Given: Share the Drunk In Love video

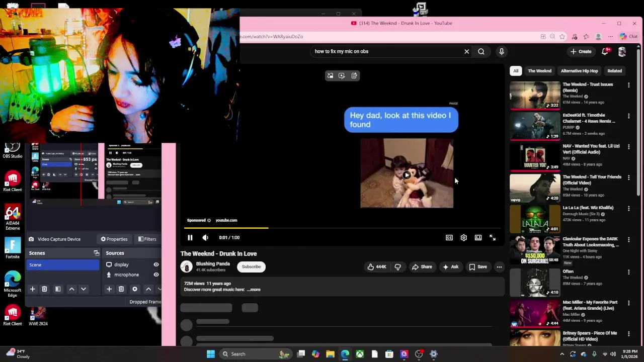Looking at the screenshot, I should click(422, 267).
